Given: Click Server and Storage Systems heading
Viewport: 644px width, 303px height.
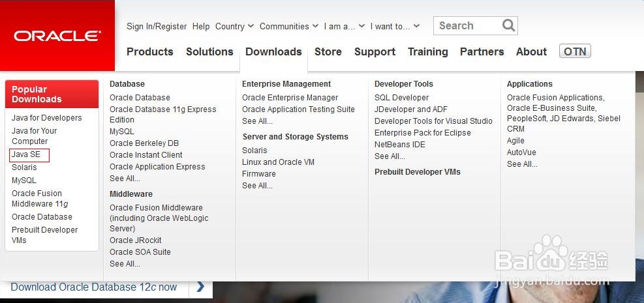Looking at the screenshot, I should point(296,137).
